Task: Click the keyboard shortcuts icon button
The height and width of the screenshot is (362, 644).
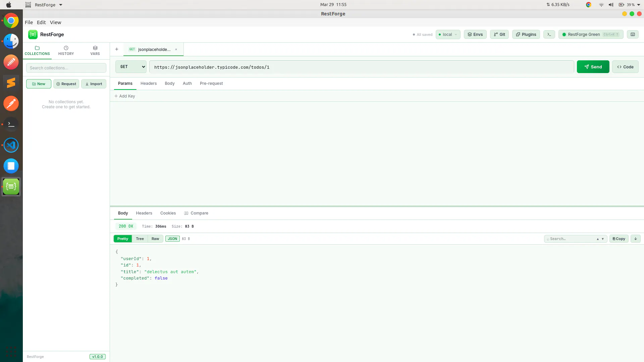Action: 633,35
